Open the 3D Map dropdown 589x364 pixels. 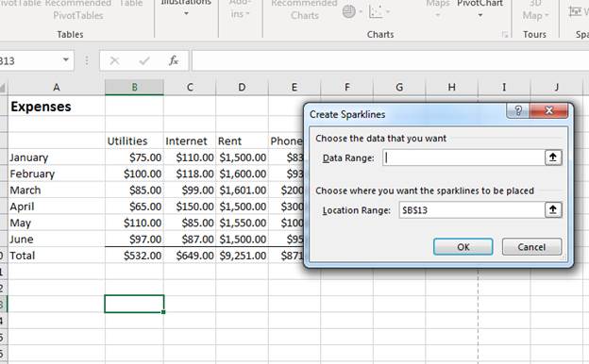[535, 10]
